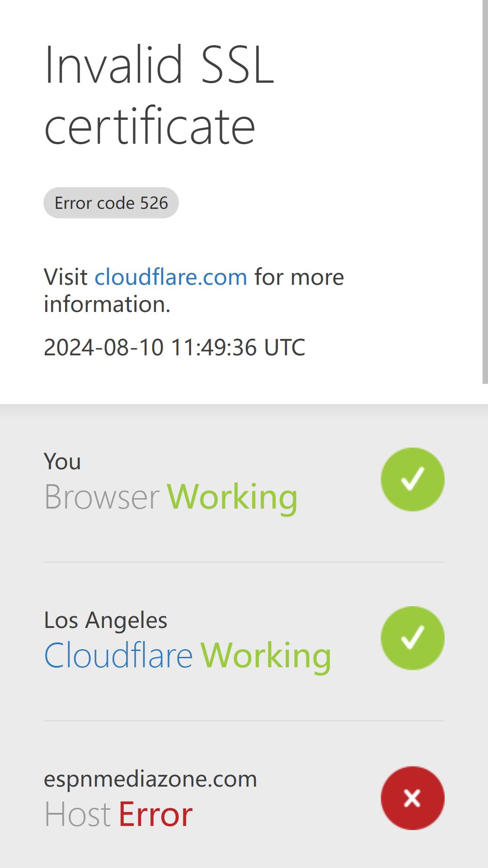Click the green checkmark beside Cloudflare Working

pos(413,638)
